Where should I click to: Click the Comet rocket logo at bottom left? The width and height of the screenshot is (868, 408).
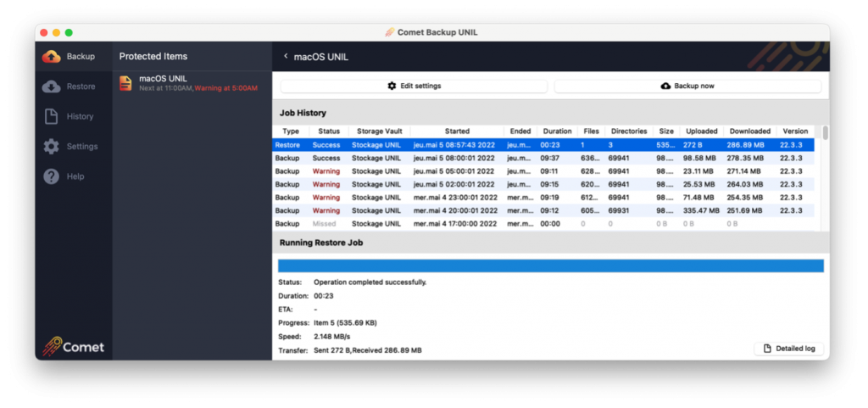[54, 345]
